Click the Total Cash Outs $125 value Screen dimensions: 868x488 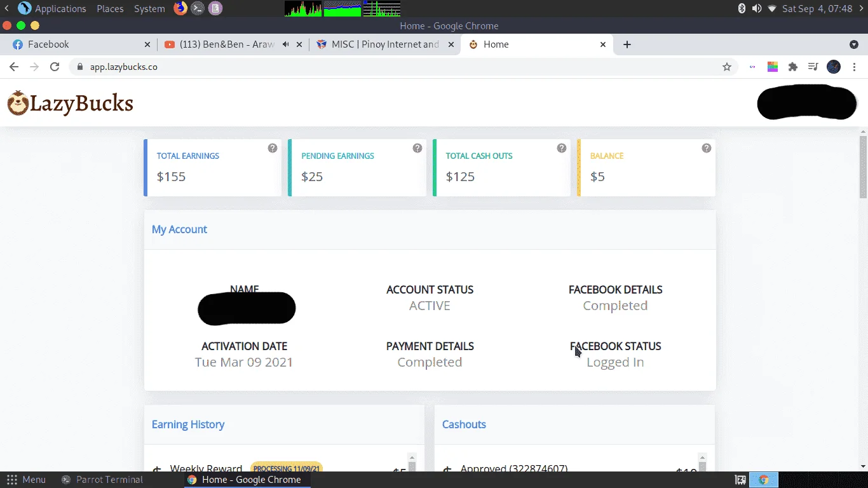(460, 177)
